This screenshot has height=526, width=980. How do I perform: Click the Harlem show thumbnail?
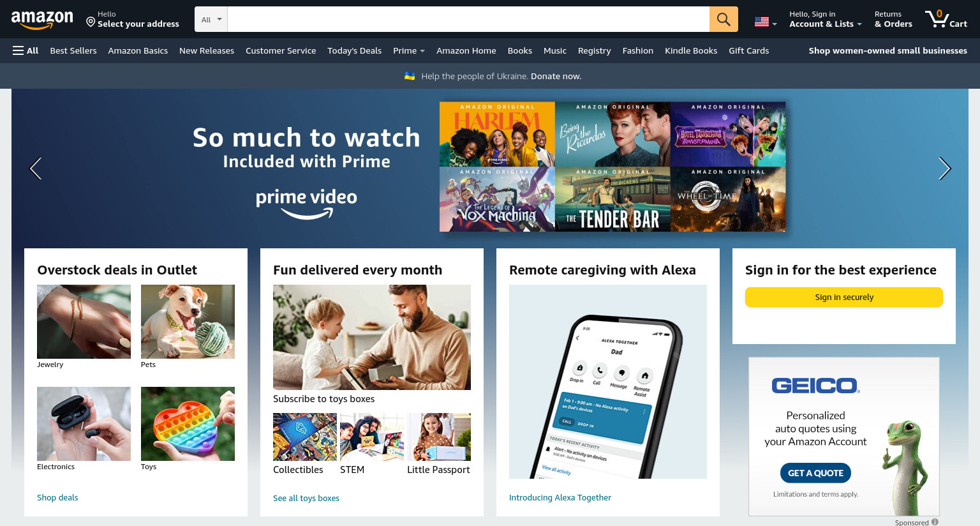click(497, 134)
